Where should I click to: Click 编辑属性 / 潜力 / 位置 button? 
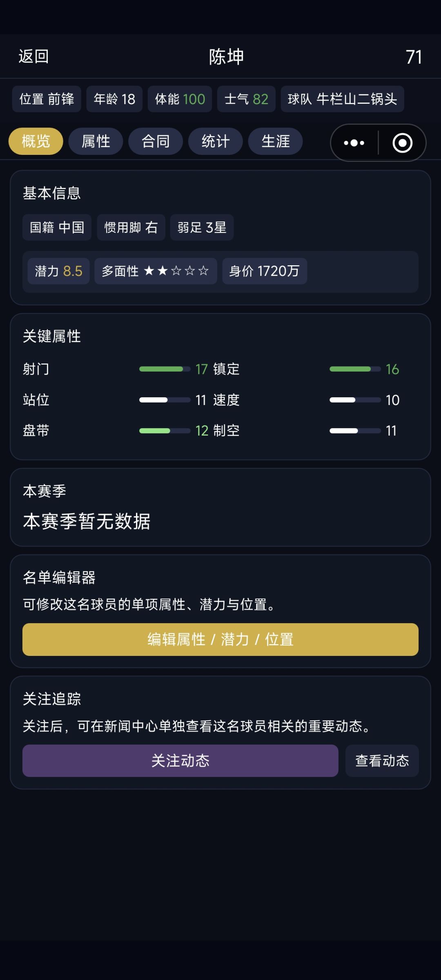[x=220, y=639]
